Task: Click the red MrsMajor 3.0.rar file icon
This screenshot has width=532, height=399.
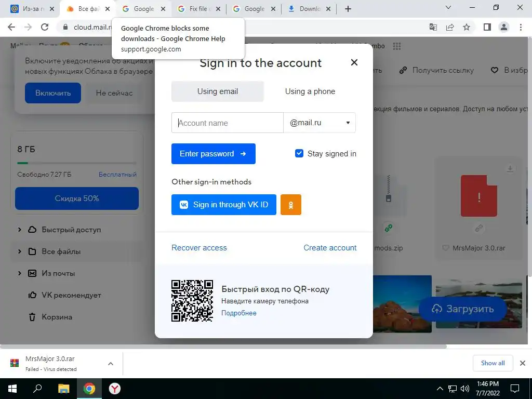Action: [478, 196]
